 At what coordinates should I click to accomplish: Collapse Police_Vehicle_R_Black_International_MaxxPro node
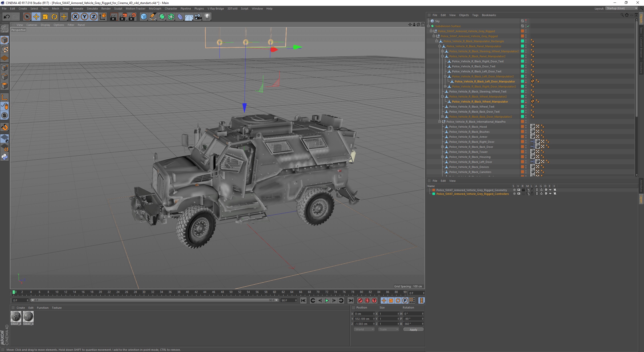pos(440,122)
